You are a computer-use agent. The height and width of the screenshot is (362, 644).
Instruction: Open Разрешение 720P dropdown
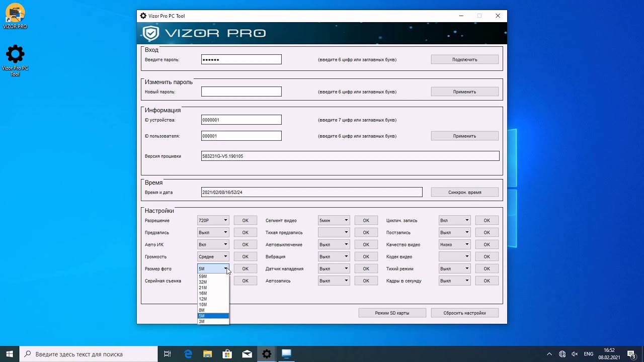pyautogui.click(x=213, y=220)
